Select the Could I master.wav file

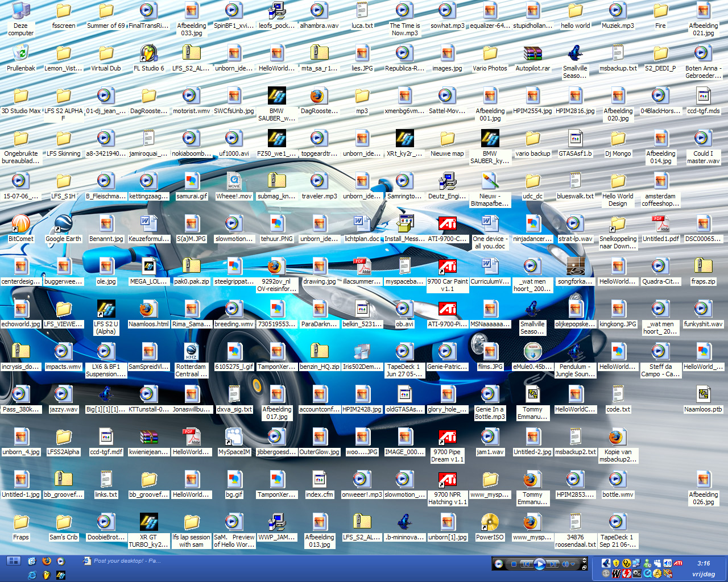(x=703, y=147)
